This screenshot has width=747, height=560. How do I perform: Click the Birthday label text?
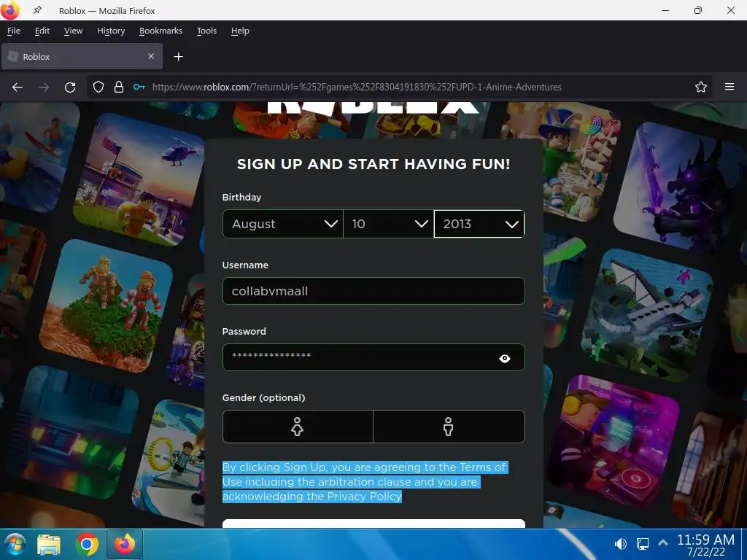(241, 197)
